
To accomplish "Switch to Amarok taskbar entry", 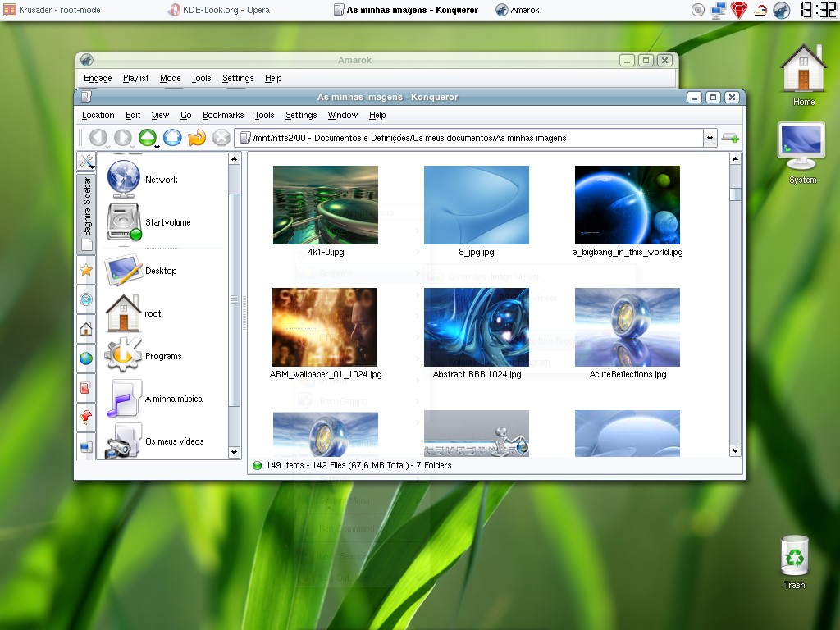I will coord(518,10).
